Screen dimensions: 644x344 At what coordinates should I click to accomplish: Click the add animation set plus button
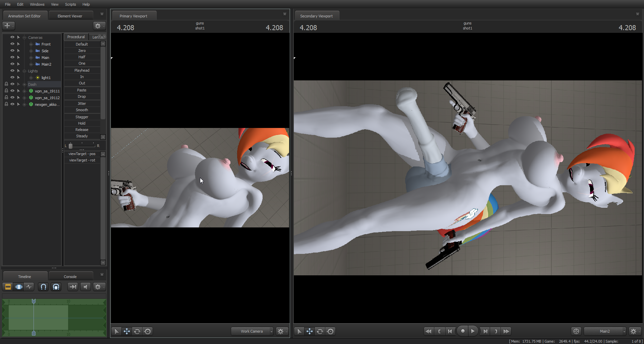(8, 26)
